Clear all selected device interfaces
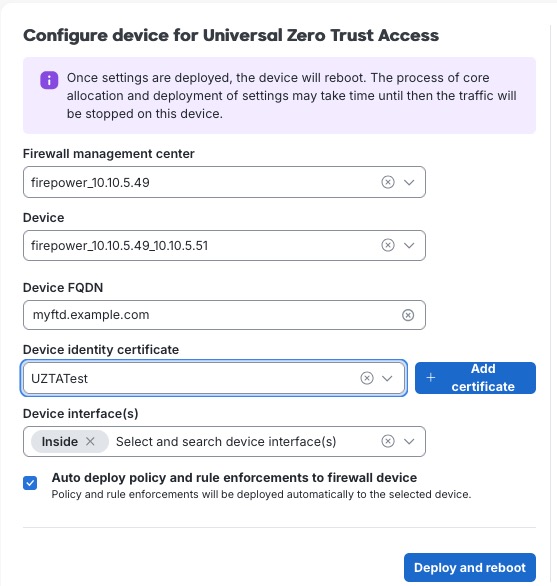557x586 pixels. tap(388, 441)
